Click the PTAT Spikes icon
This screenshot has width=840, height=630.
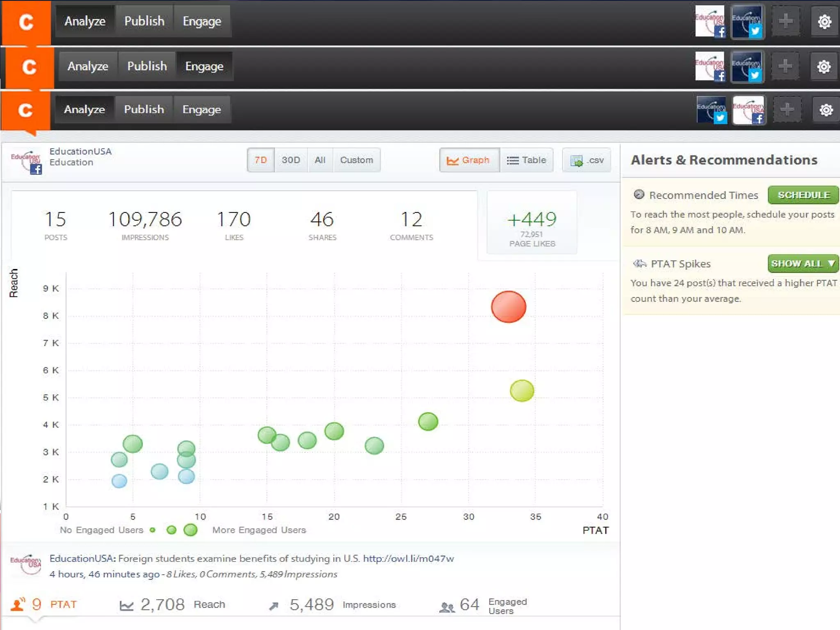pyautogui.click(x=639, y=263)
